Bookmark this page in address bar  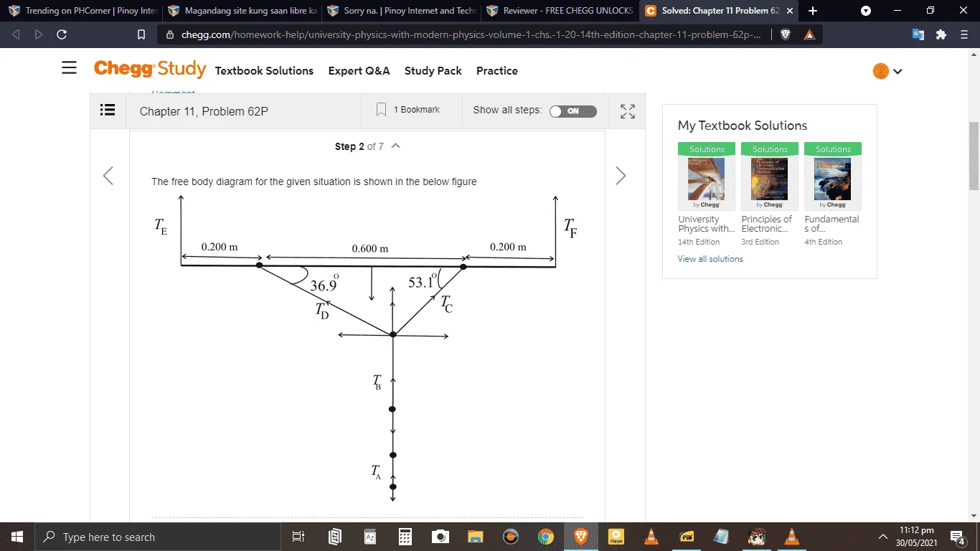pos(141,34)
